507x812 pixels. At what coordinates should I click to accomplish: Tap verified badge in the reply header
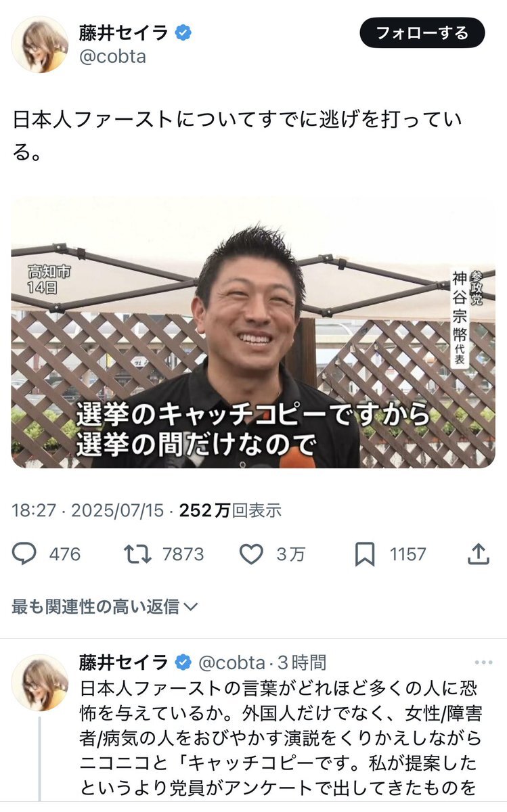(x=183, y=661)
